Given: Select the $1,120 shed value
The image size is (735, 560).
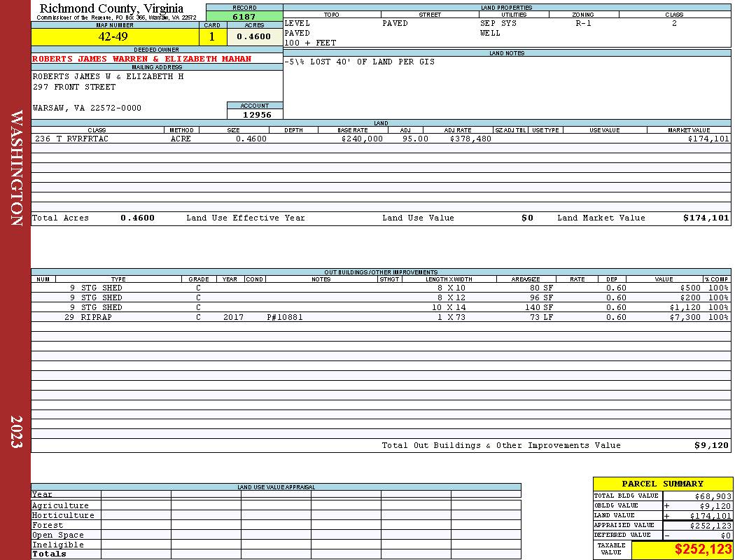Looking at the screenshot, I should click(685, 308).
